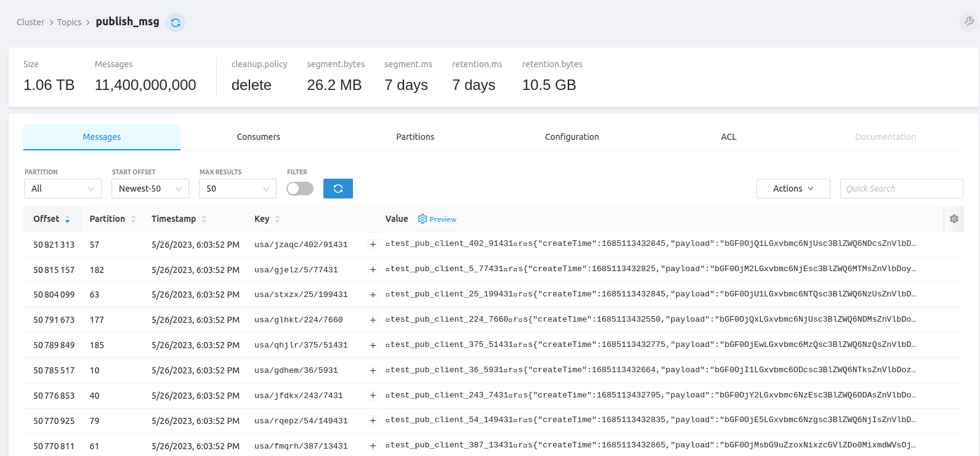Open the Configuration tab
Viewport: 980px width, 456px height.
[x=572, y=137]
